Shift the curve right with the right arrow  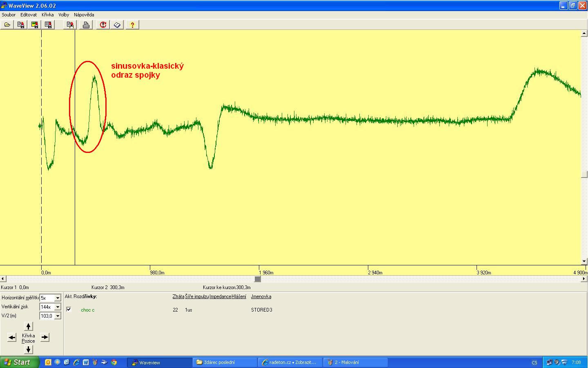click(x=45, y=337)
